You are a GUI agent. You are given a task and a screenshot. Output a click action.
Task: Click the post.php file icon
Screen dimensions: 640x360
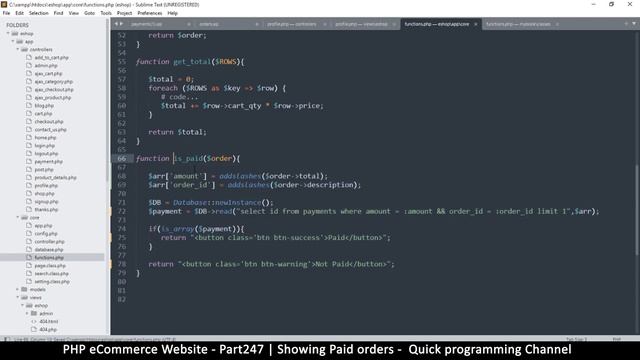29,169
